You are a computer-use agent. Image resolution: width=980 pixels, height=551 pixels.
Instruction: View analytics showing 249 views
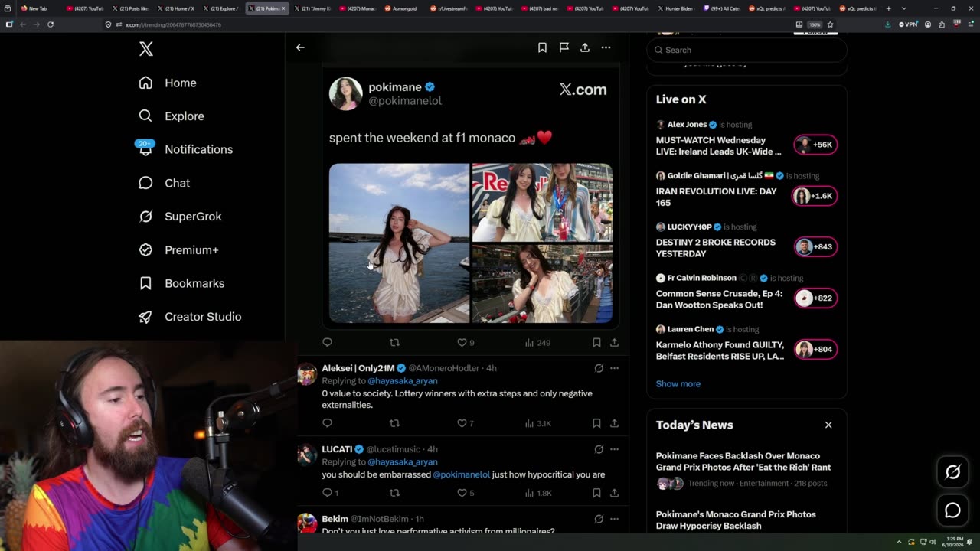tap(537, 343)
